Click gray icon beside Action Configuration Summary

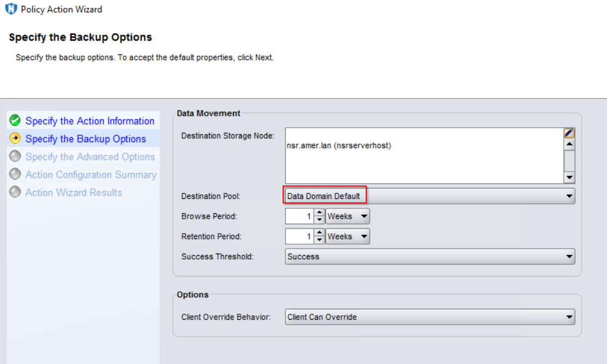tap(15, 175)
